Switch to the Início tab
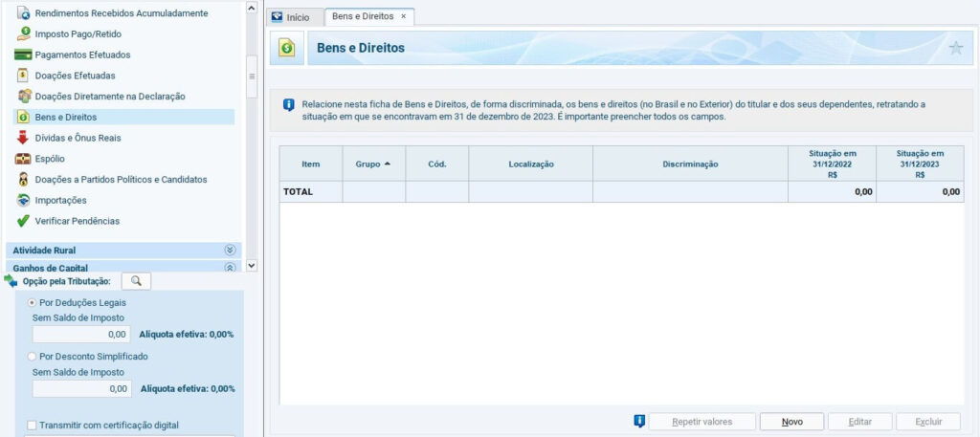980x437 pixels. coord(291,17)
